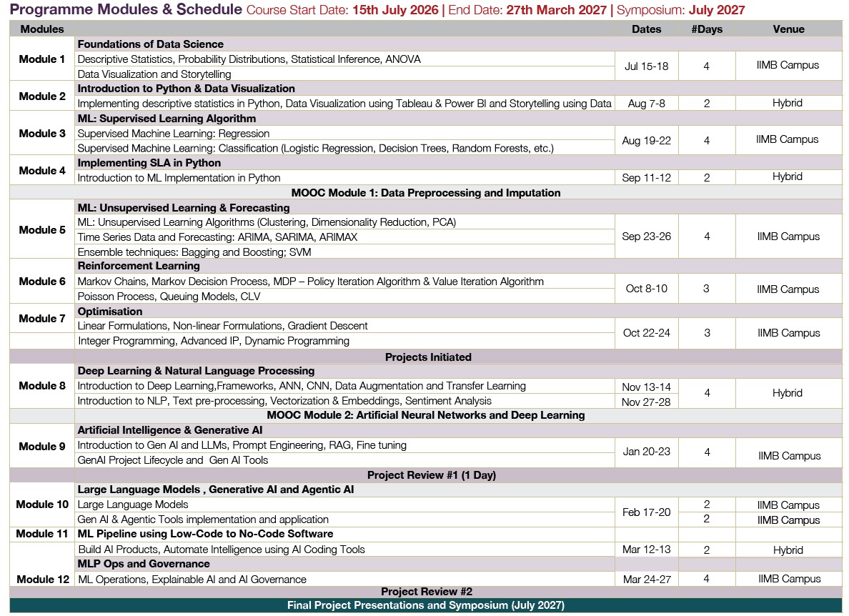849x616 pixels.
Task: Select the Nov 27-28 date cell
Action: 646,402
